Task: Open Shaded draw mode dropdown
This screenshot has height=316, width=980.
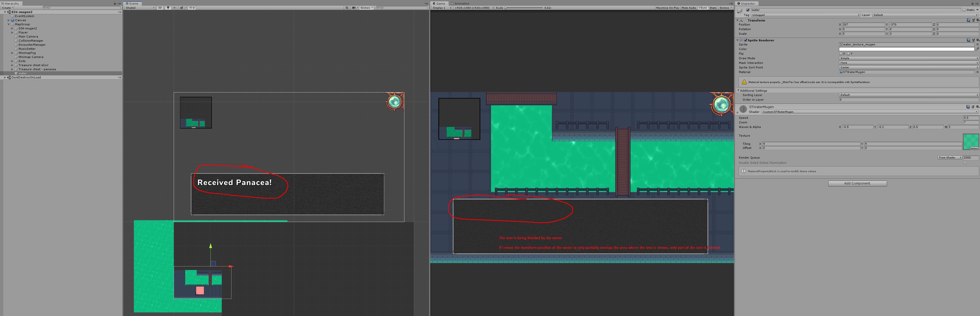Action: click(140, 8)
